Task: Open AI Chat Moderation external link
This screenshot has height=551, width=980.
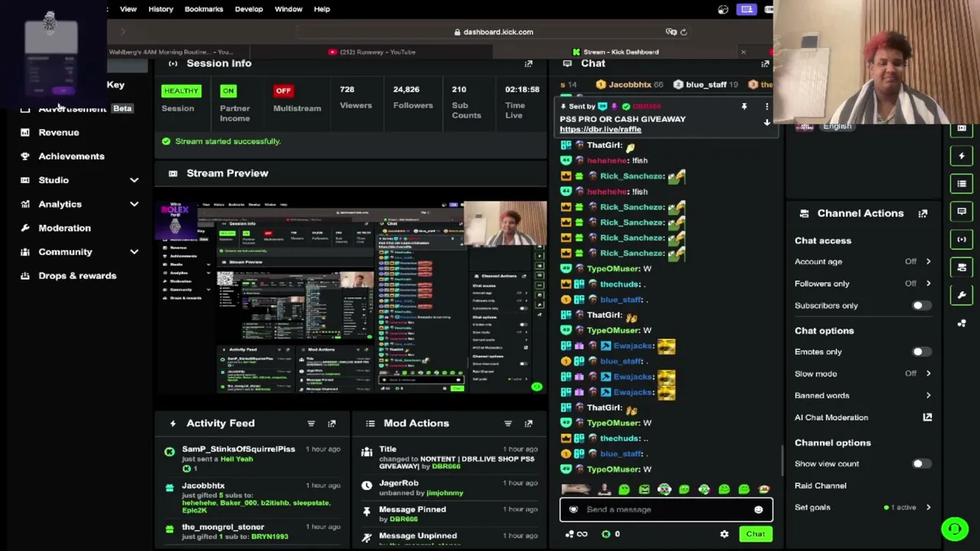Action: click(927, 417)
